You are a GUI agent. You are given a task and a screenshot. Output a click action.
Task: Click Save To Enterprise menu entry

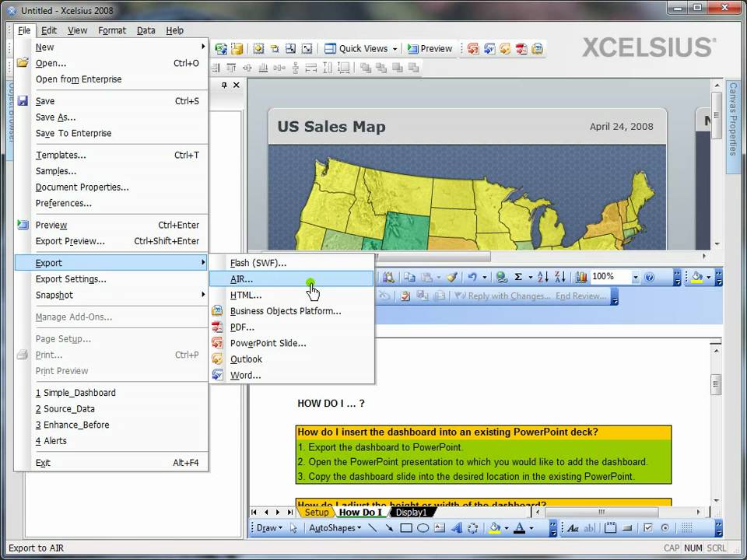111,133
